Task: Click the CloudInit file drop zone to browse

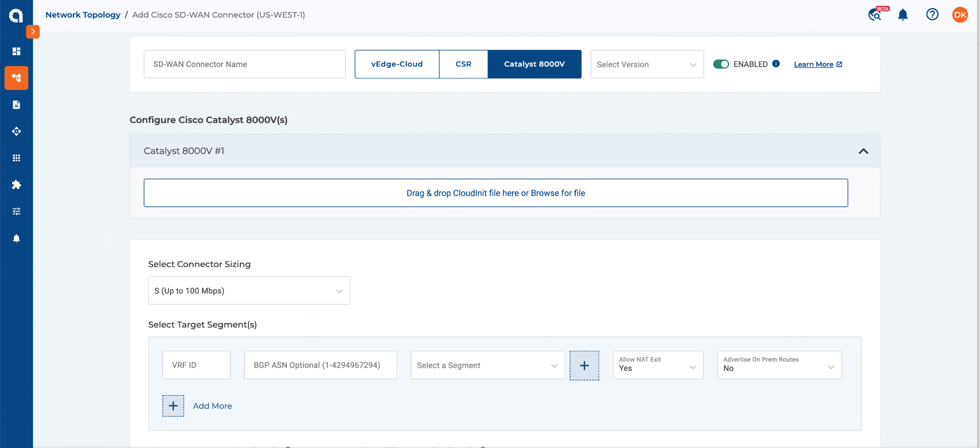Action: click(x=496, y=193)
